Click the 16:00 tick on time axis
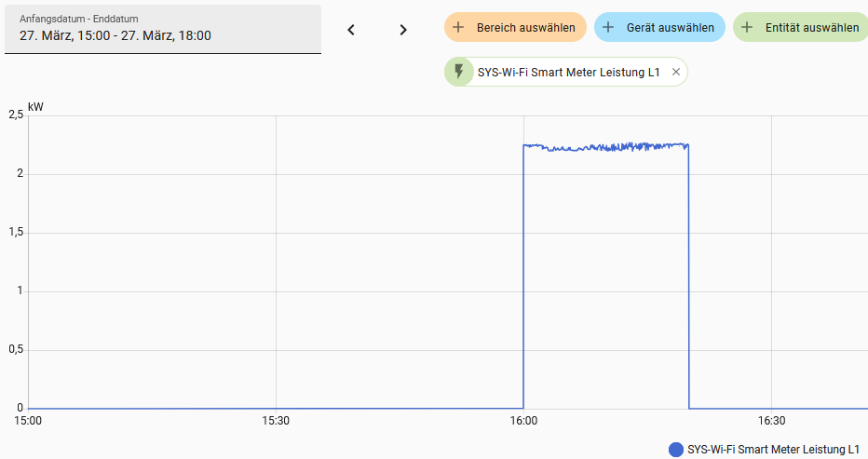 tap(523, 421)
